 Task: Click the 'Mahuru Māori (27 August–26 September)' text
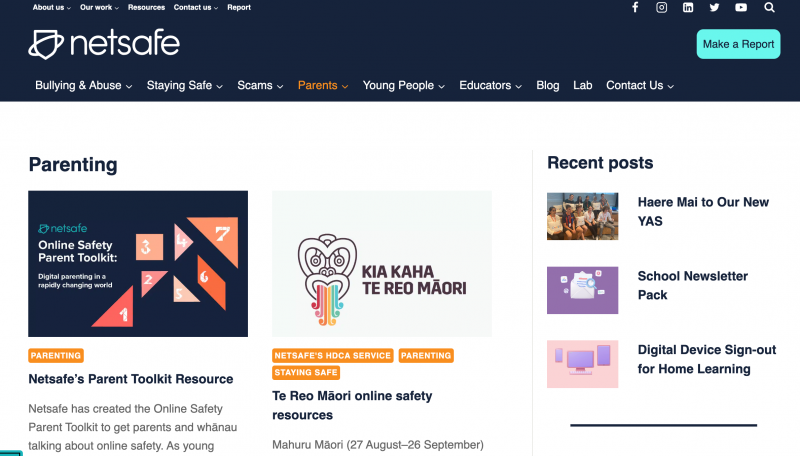[x=378, y=445]
